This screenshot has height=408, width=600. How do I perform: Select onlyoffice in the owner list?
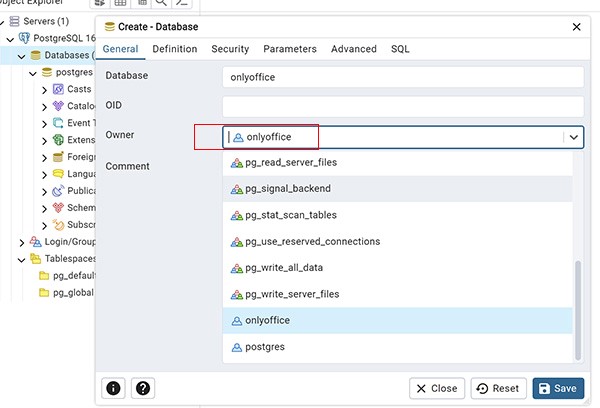(397, 320)
